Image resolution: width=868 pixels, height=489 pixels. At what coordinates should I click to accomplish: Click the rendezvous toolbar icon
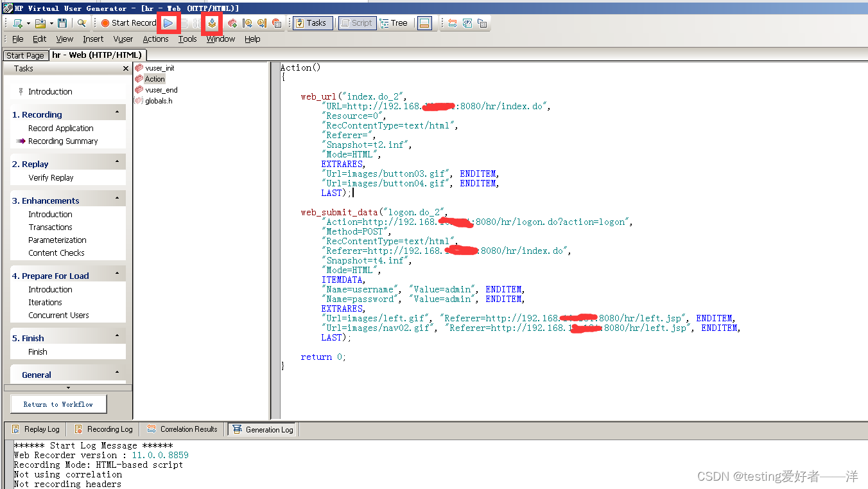pyautogui.click(x=277, y=23)
